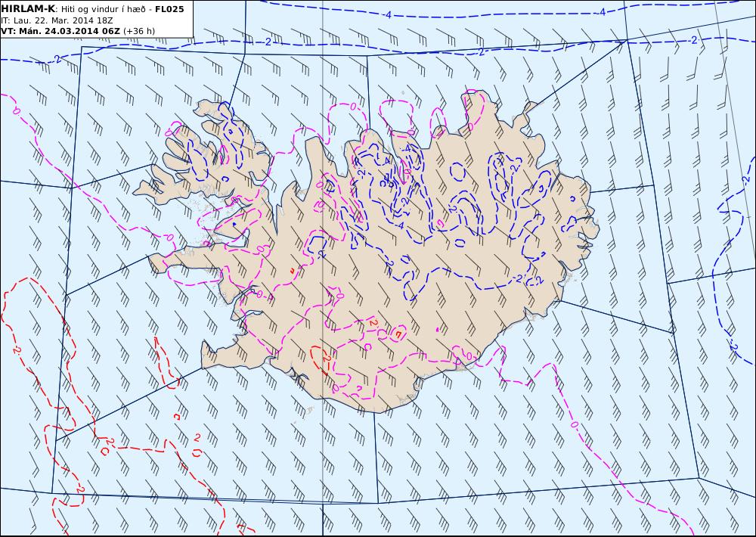Click the '(+36 h)' forecast offset text

click(139, 31)
